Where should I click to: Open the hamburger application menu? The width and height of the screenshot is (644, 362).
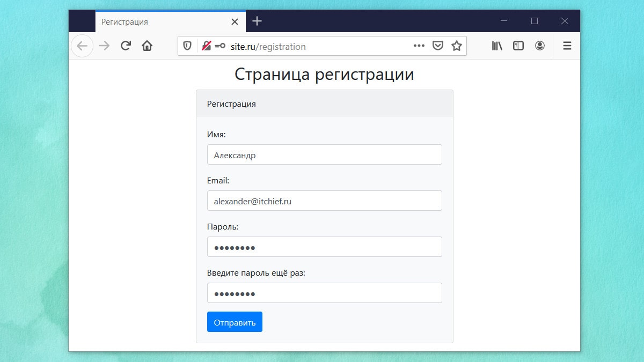pos(567,46)
